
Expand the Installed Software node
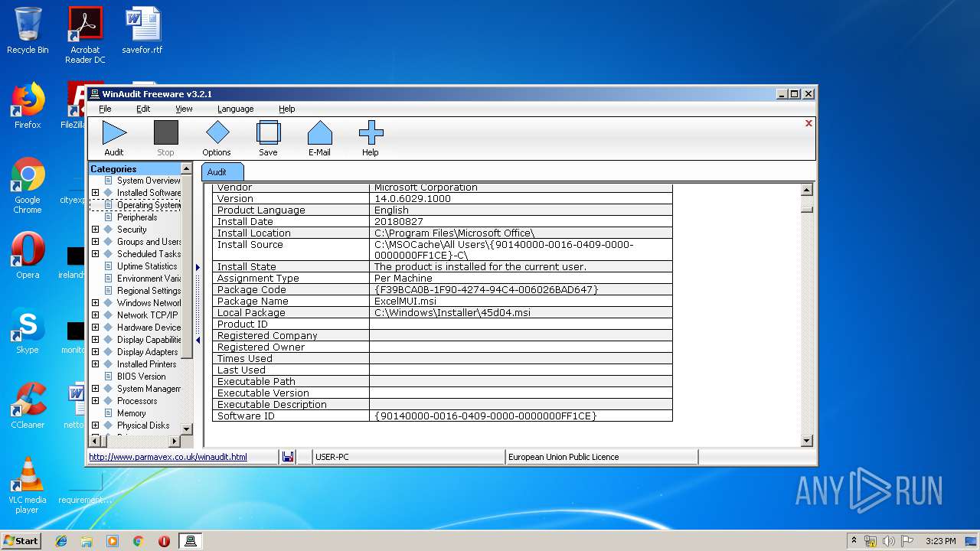click(95, 193)
